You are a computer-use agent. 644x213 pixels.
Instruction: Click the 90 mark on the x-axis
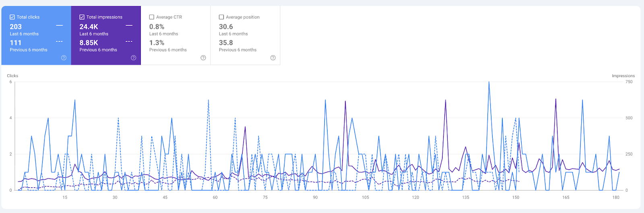(315, 197)
